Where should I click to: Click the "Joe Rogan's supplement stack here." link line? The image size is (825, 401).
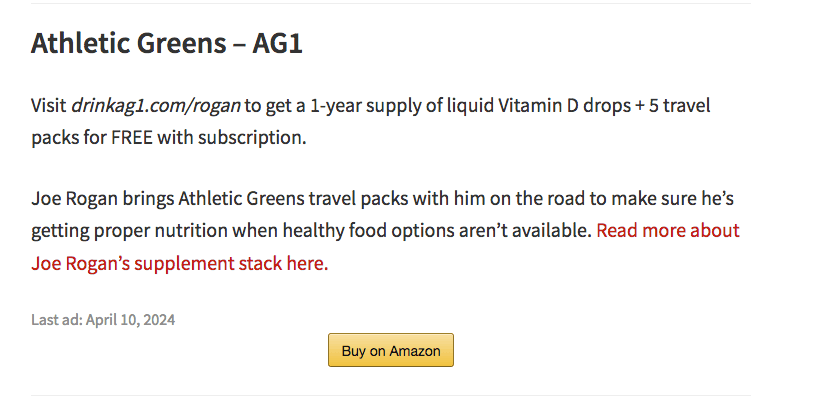pyautogui.click(x=180, y=265)
